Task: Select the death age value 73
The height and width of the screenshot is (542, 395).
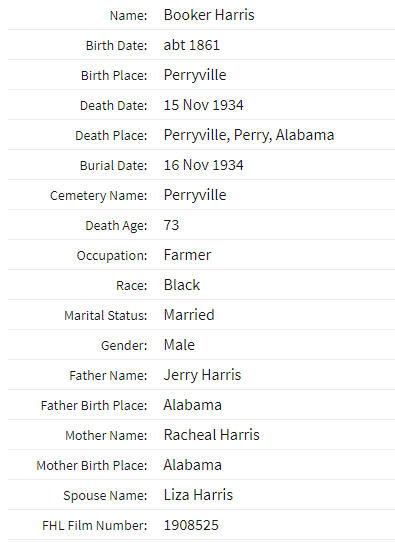Action: coord(171,225)
